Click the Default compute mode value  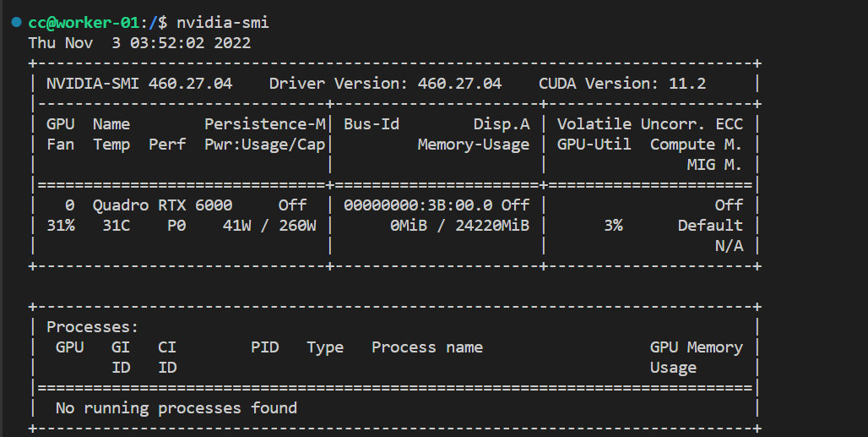point(710,226)
